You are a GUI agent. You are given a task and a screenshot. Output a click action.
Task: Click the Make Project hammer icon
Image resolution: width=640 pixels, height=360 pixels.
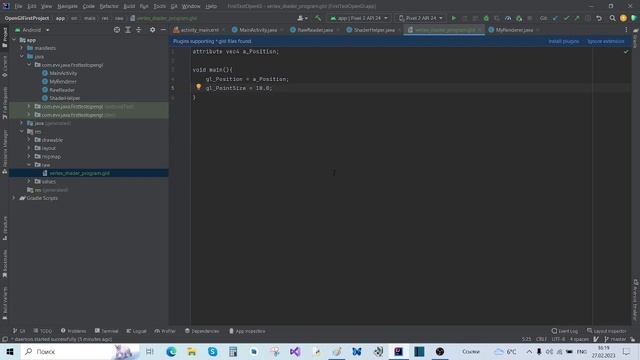(318, 18)
